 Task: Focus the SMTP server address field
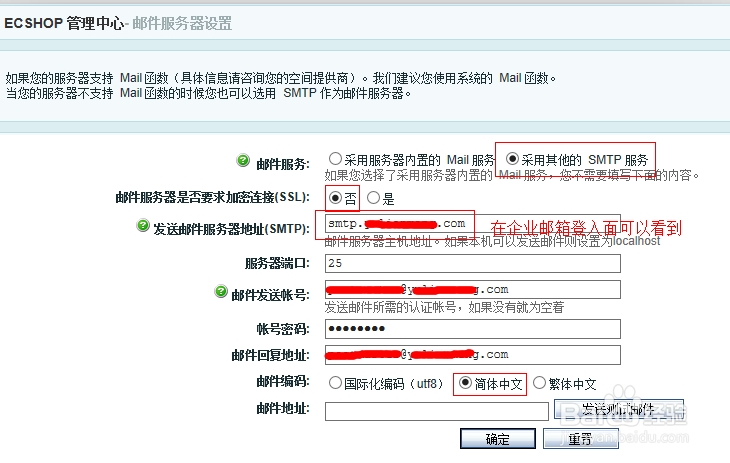(x=473, y=224)
